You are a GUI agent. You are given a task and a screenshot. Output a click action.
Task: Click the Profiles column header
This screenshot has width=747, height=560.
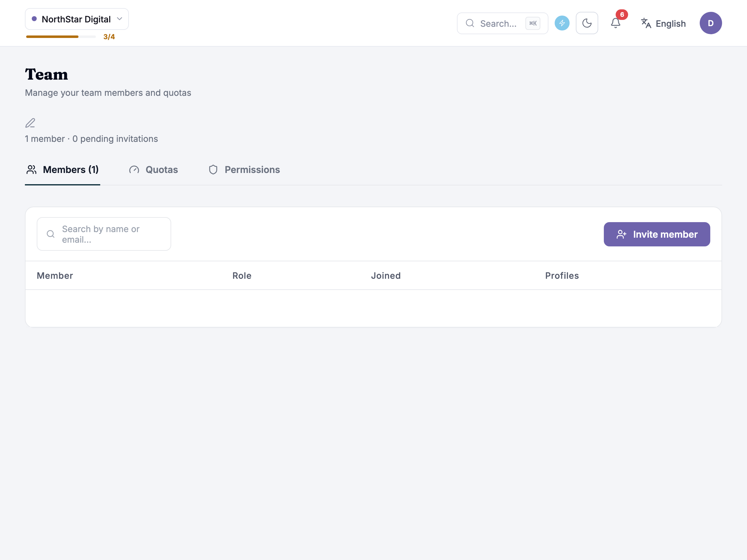pos(562,276)
